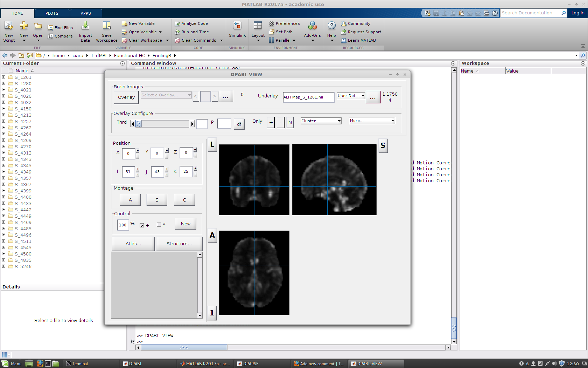Click the I voxel index field

click(128, 172)
